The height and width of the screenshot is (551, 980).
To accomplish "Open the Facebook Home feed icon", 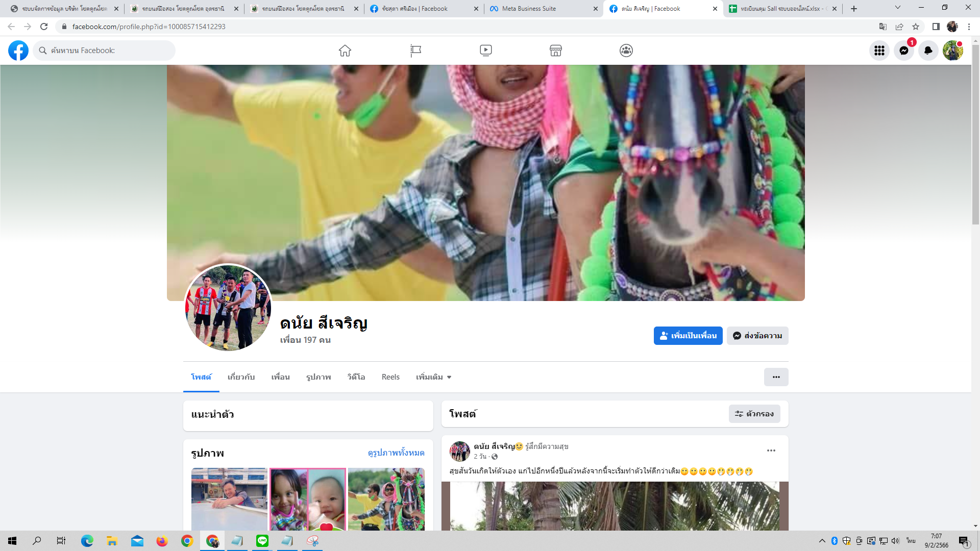I will (345, 51).
